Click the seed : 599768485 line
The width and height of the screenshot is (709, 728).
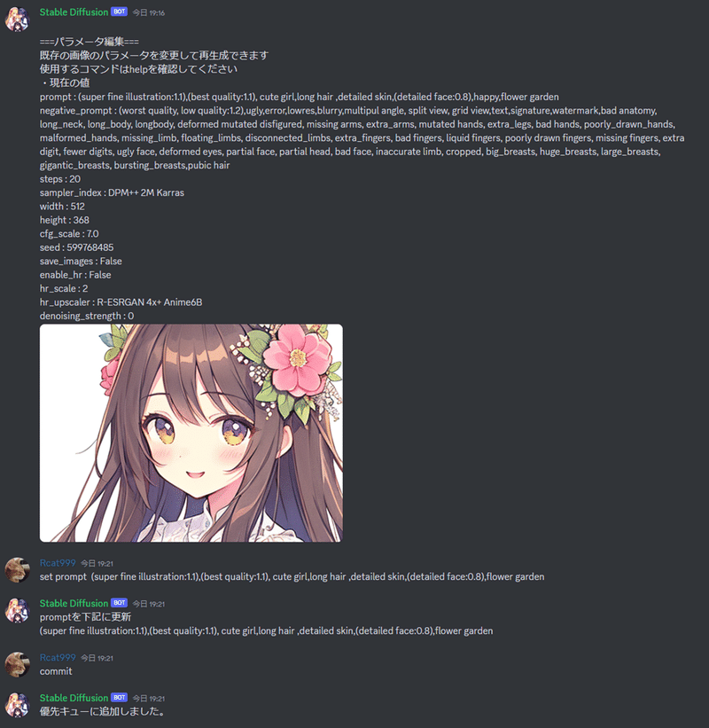pyautogui.click(x=76, y=247)
